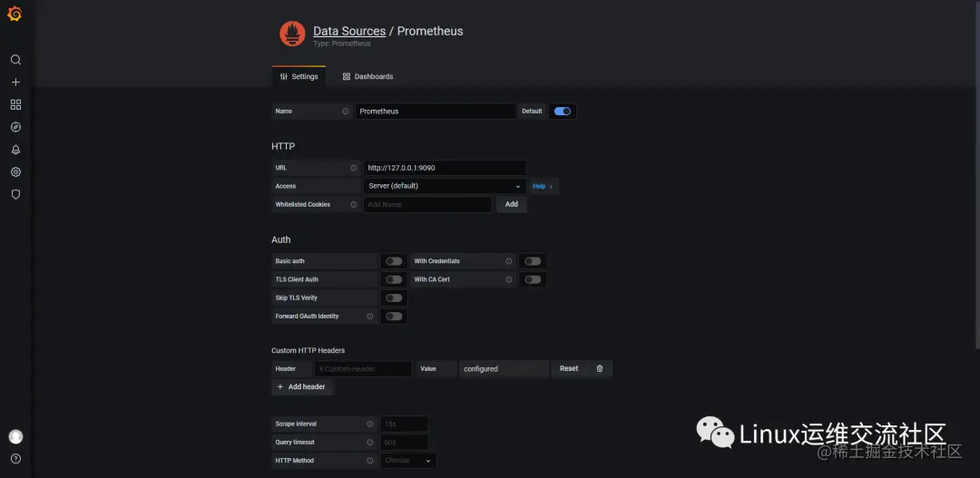Switch to the Settings tab
This screenshot has height=478, width=980.
[299, 76]
